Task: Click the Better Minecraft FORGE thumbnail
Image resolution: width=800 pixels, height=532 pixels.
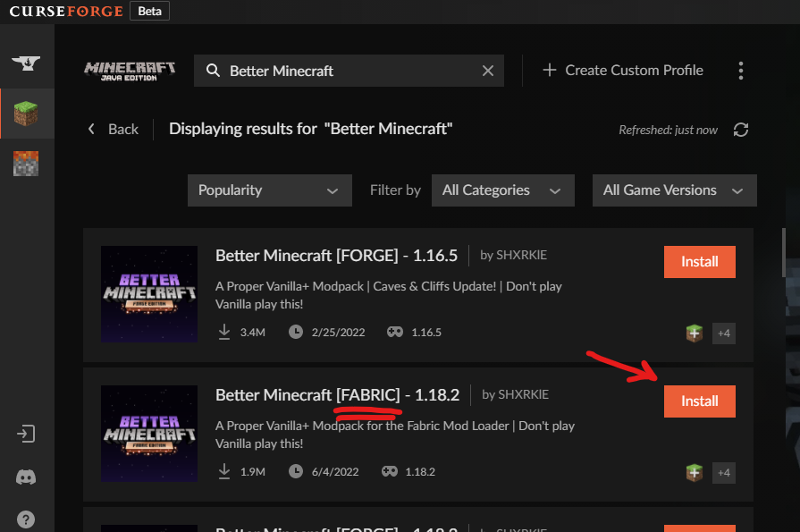Action: click(149, 294)
